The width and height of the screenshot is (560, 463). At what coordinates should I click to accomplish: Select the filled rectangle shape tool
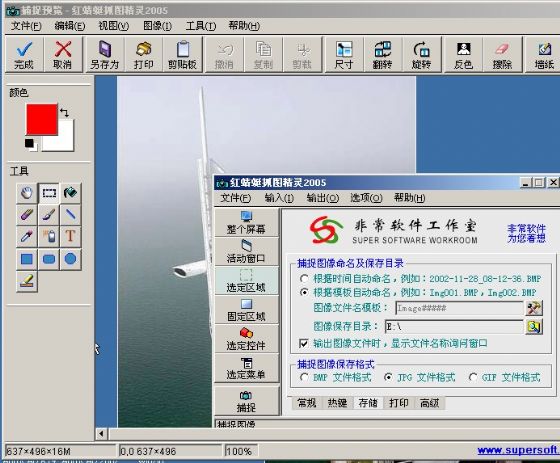pyautogui.click(x=27, y=259)
